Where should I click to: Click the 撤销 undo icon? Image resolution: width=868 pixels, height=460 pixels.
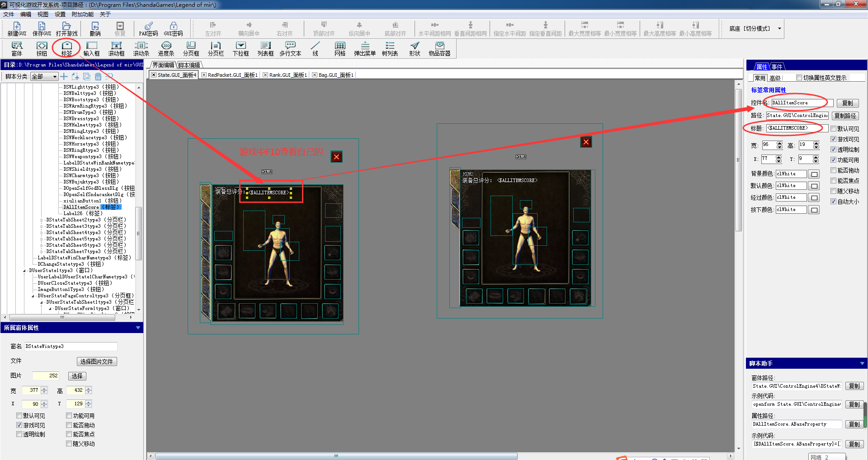(x=95, y=29)
